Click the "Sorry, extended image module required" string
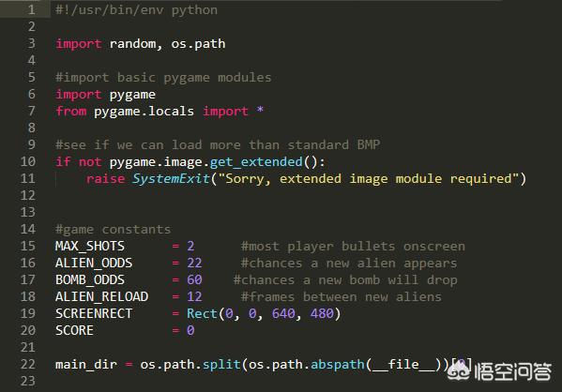This screenshot has height=392, width=562. (x=368, y=178)
